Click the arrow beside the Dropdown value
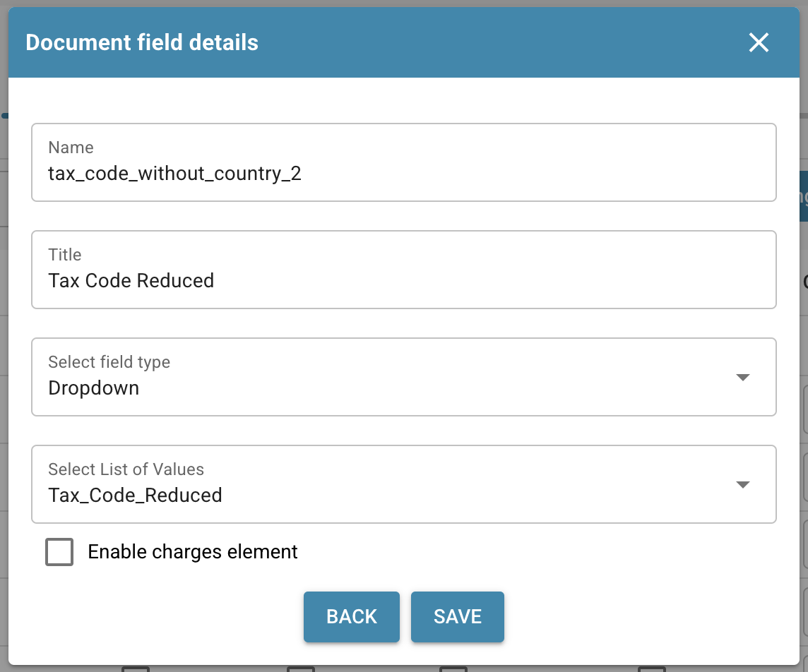Viewport: 808px width, 672px height. point(742,377)
